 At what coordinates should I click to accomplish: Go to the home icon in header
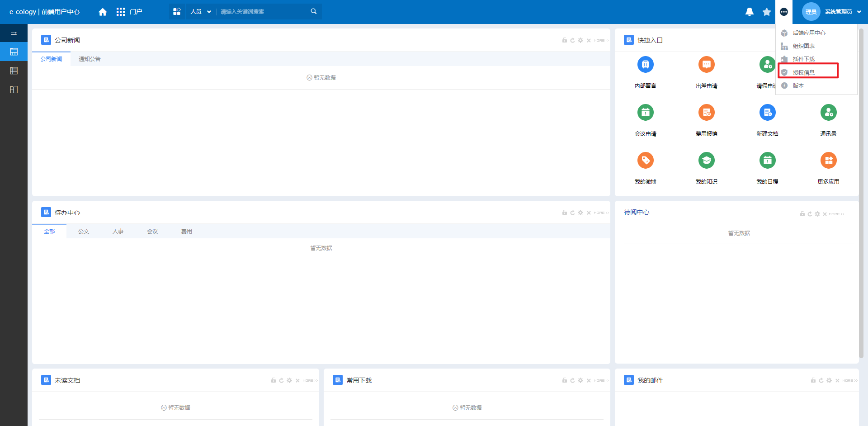pyautogui.click(x=103, y=12)
